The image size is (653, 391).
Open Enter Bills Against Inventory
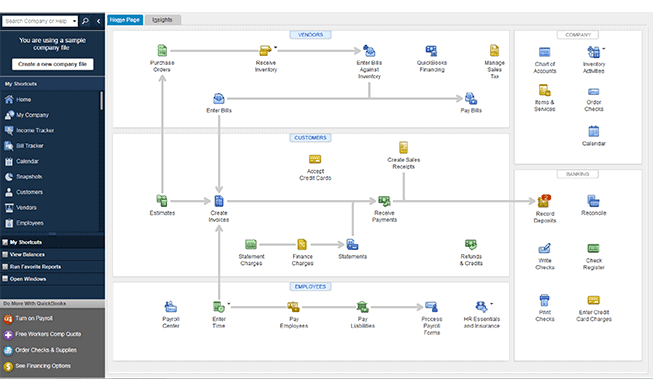tap(369, 51)
